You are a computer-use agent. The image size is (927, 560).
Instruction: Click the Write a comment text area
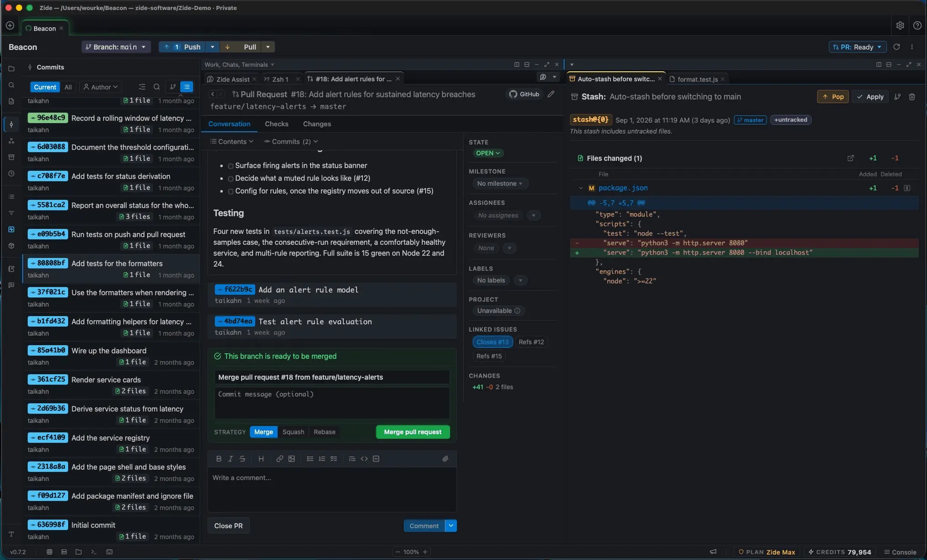(332, 490)
